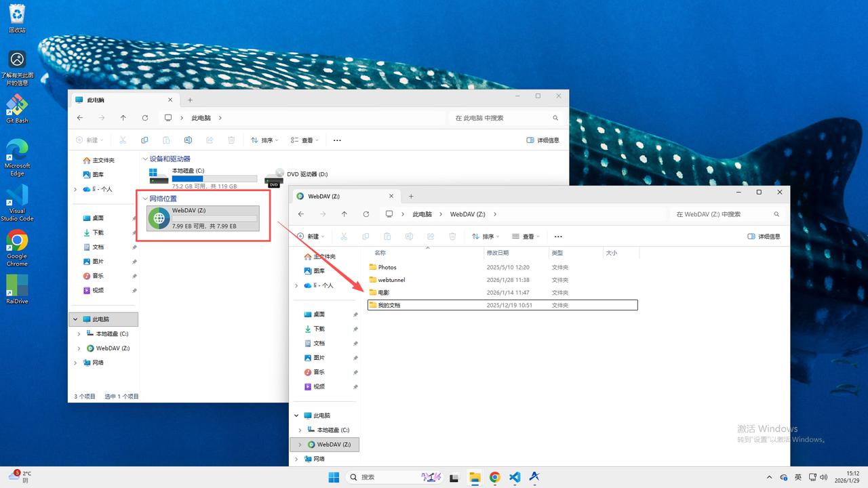Open the Git Bash desktop shortcut
The height and width of the screenshot is (488, 868).
point(17,108)
